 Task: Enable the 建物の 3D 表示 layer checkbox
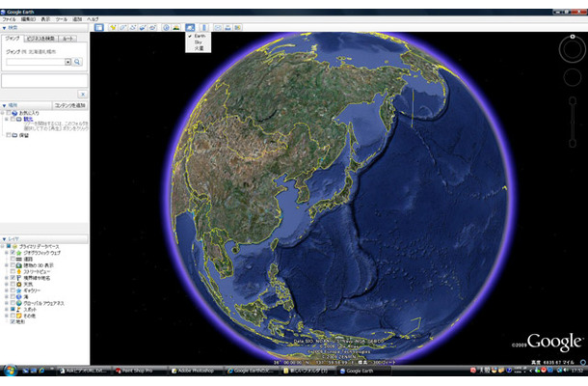coord(13,265)
